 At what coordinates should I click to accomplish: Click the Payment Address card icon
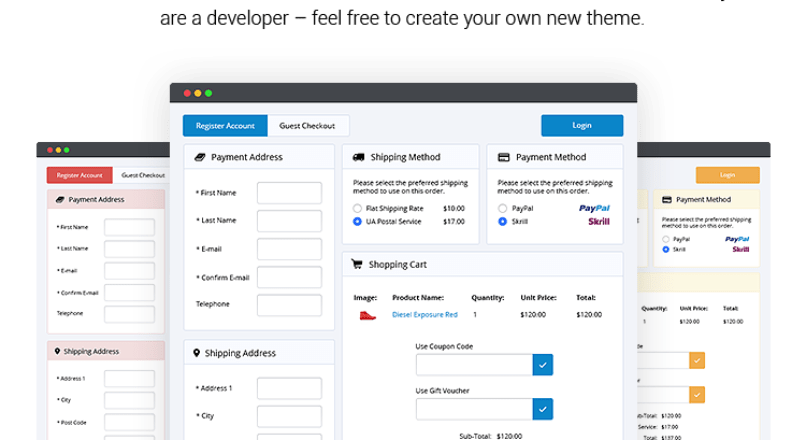click(x=199, y=157)
